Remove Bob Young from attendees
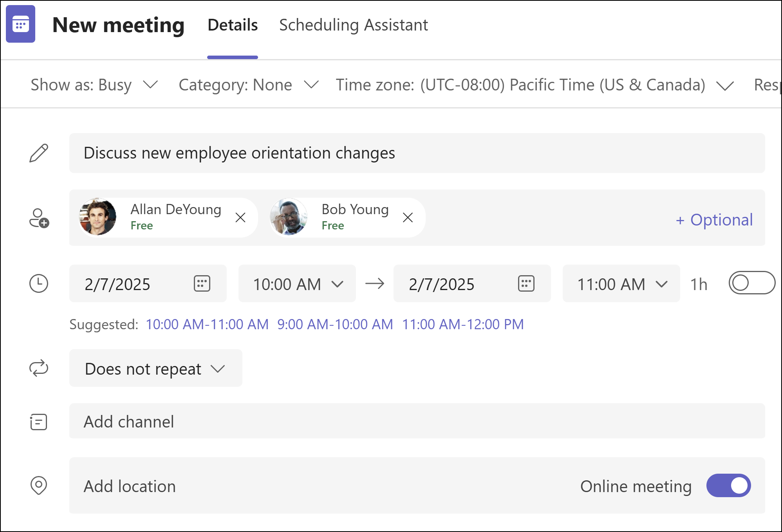The image size is (782, 532). pos(408,217)
